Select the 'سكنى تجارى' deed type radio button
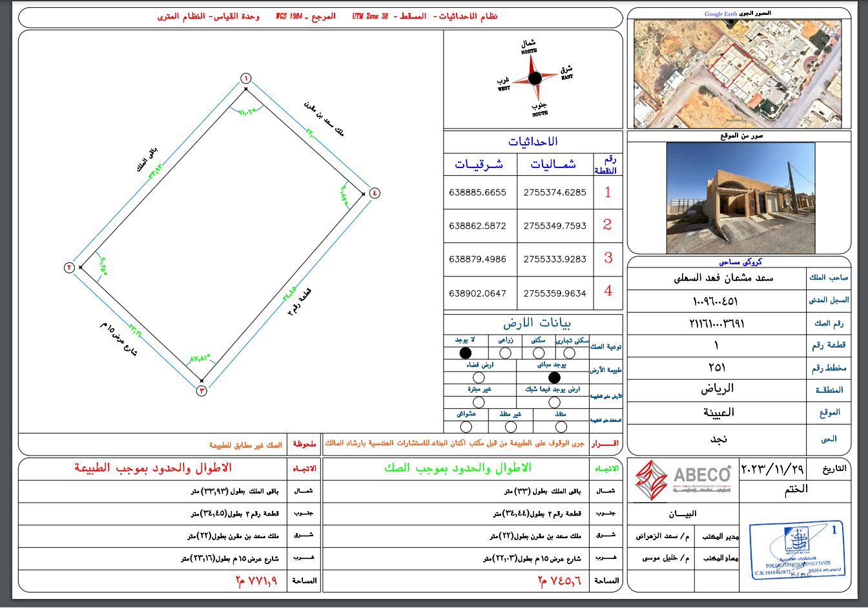Viewport: 868px width, 608px height. click(x=569, y=353)
